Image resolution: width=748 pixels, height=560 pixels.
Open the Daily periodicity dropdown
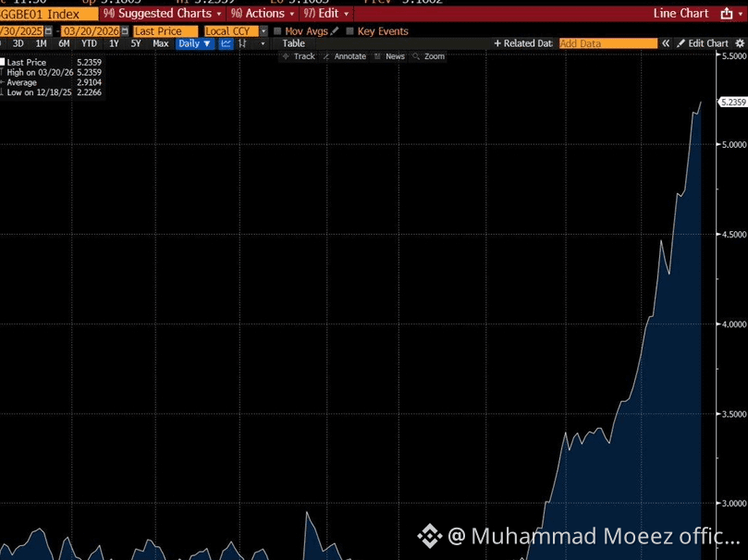pos(194,43)
